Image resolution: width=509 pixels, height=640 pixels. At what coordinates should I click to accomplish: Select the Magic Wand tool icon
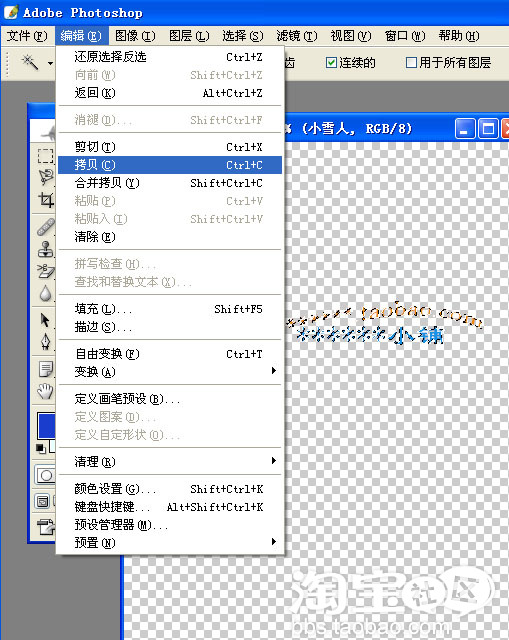(x=30, y=62)
